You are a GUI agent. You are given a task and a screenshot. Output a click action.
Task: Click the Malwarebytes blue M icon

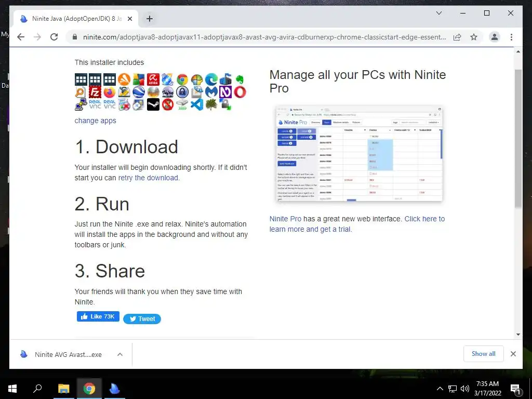[x=211, y=92]
